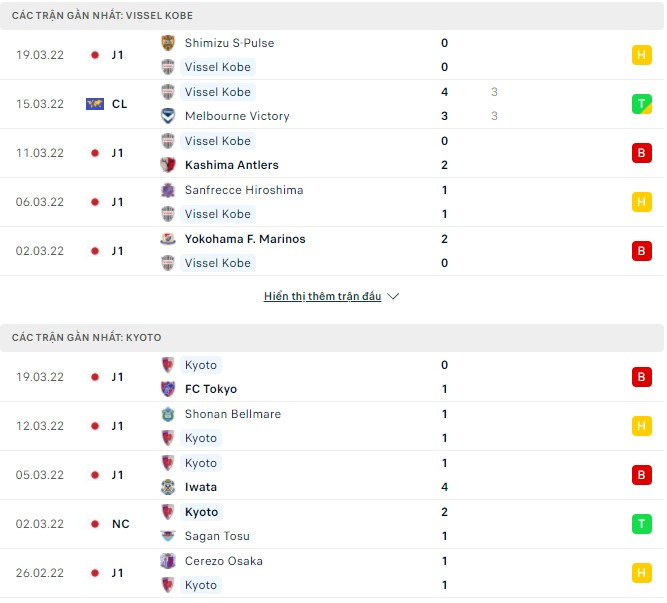This screenshot has width=667, height=603.
Task: Click the Shonan Bellmare club crest
Action: (x=168, y=414)
